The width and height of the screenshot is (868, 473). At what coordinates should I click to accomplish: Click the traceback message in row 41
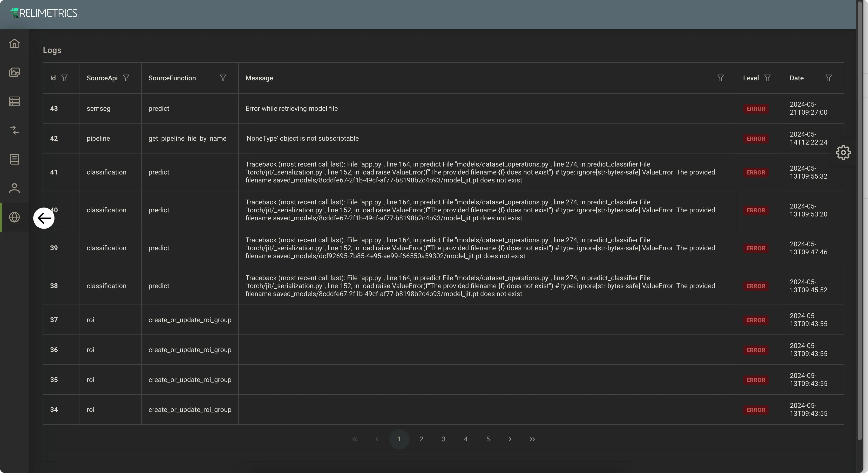click(x=480, y=172)
